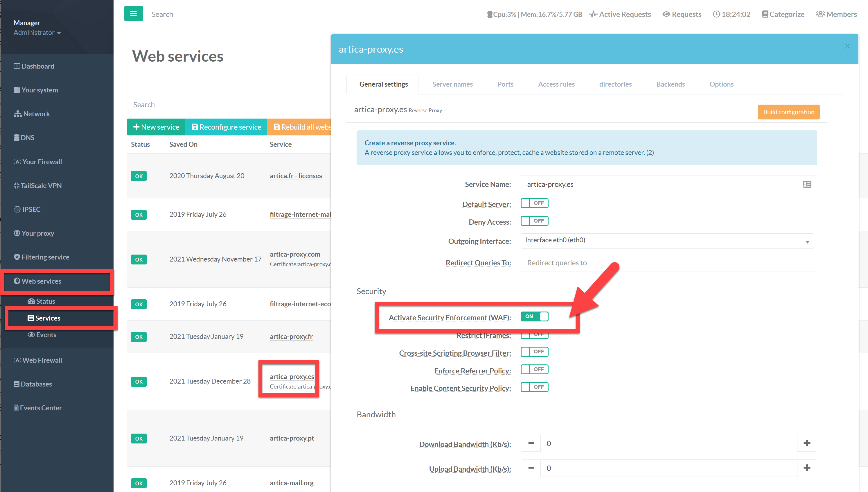Click the Build configuration button

788,112
